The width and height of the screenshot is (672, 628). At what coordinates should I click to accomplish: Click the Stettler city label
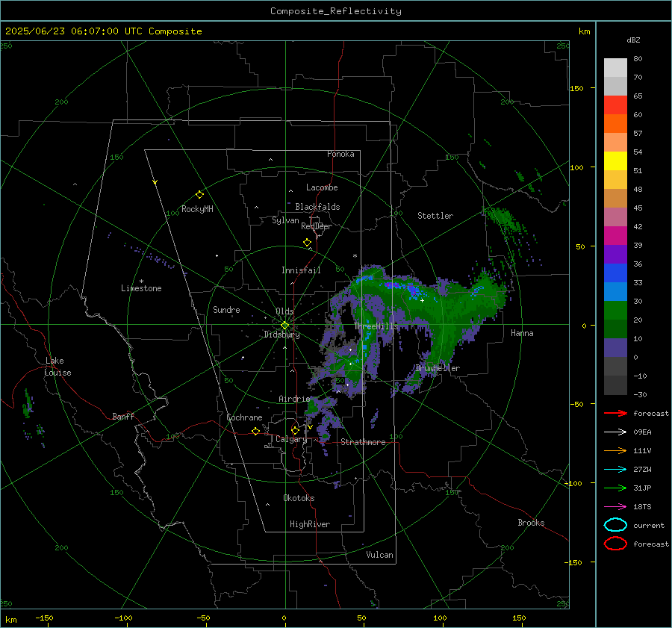[435, 216]
